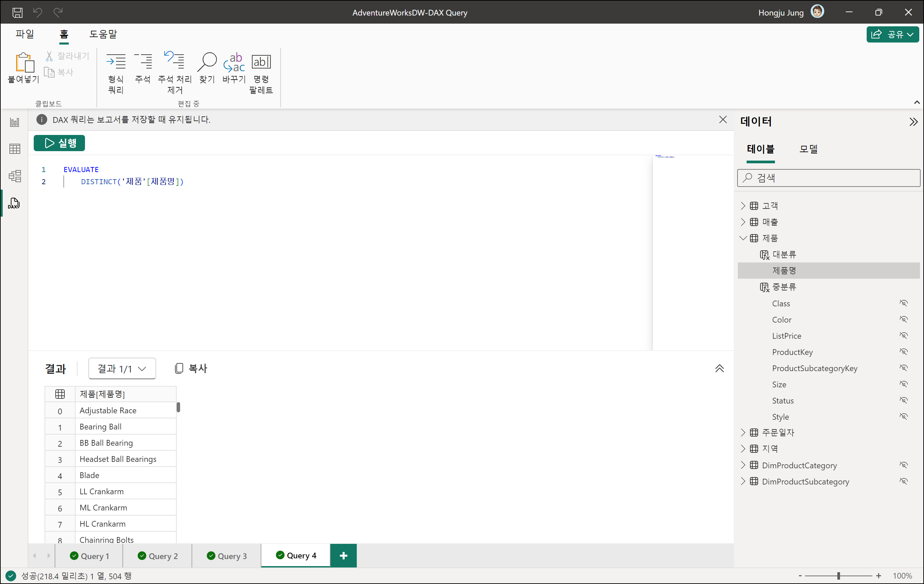The height and width of the screenshot is (584, 924).
Task: Unhide the DimProductCategory table
Action: tap(904, 465)
